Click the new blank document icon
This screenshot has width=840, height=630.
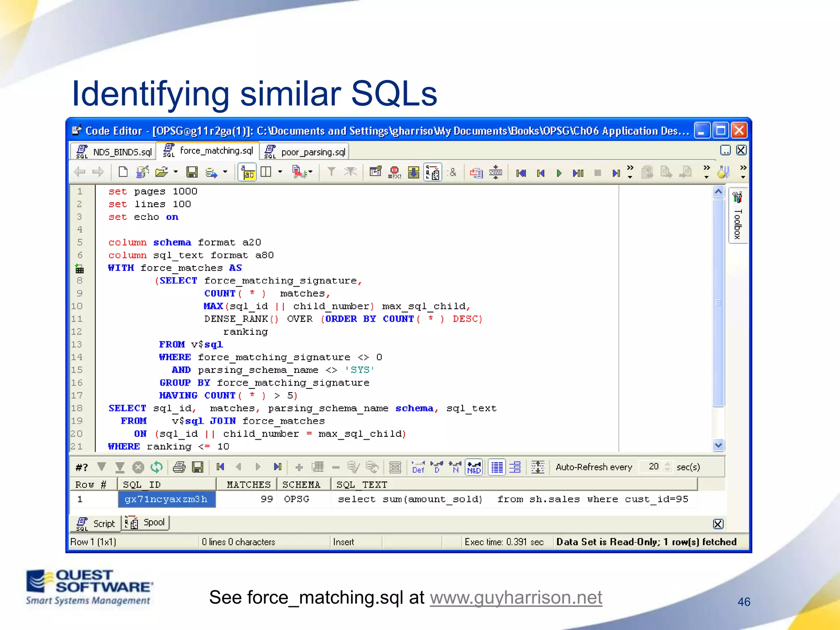point(123,172)
